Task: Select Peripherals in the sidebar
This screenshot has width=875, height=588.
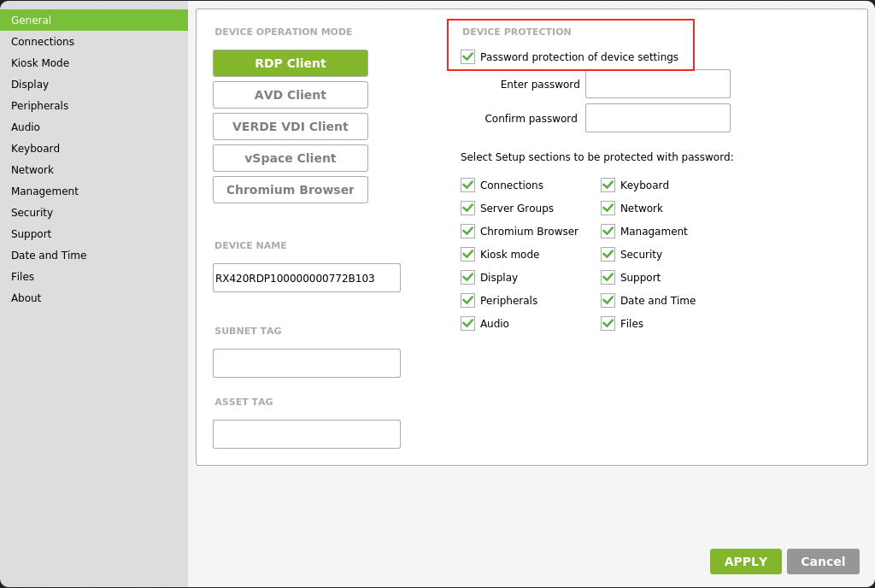Action: [94, 105]
